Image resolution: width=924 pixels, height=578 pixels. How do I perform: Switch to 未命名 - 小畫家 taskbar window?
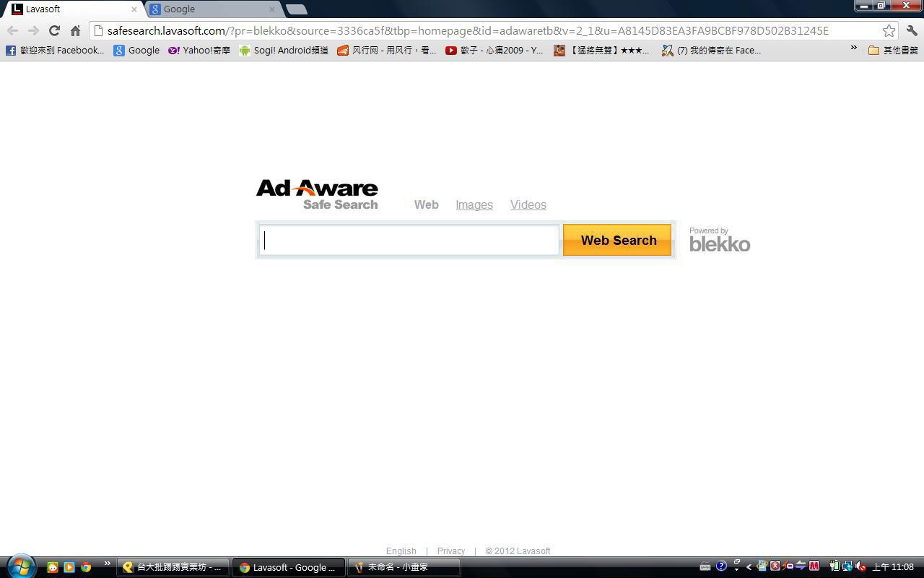(404, 567)
